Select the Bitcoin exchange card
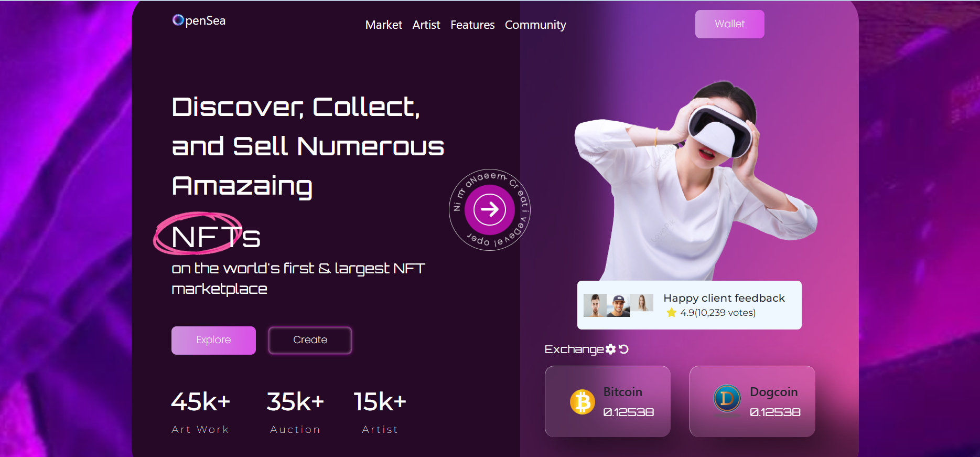The width and height of the screenshot is (980, 457). (607, 401)
